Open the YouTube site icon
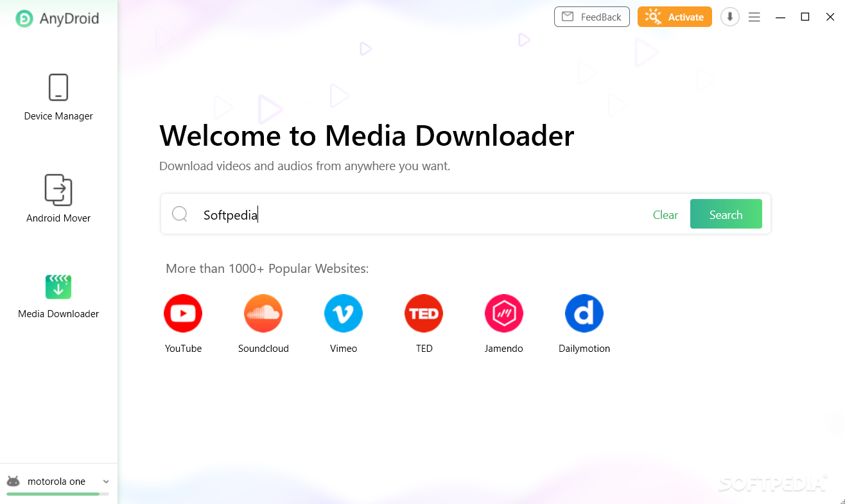Viewport: 845px width, 504px height. pyautogui.click(x=183, y=313)
